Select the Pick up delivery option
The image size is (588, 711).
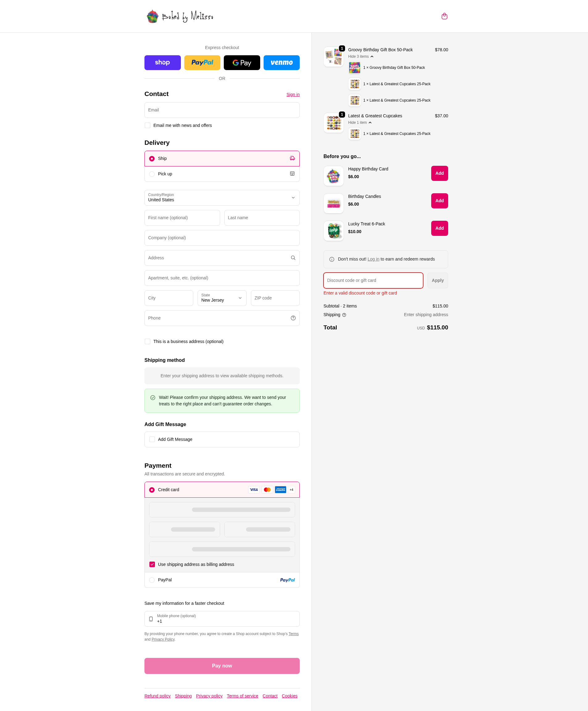click(222, 174)
